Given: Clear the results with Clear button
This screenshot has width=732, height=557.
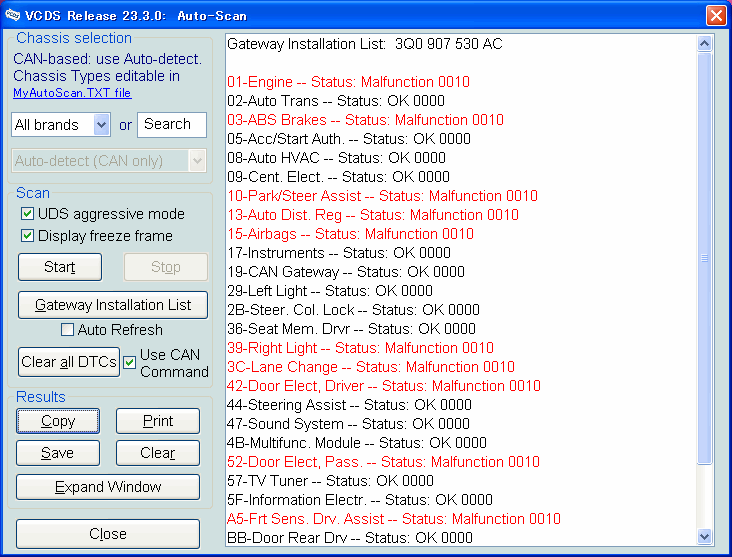Looking at the screenshot, I should [x=158, y=453].
